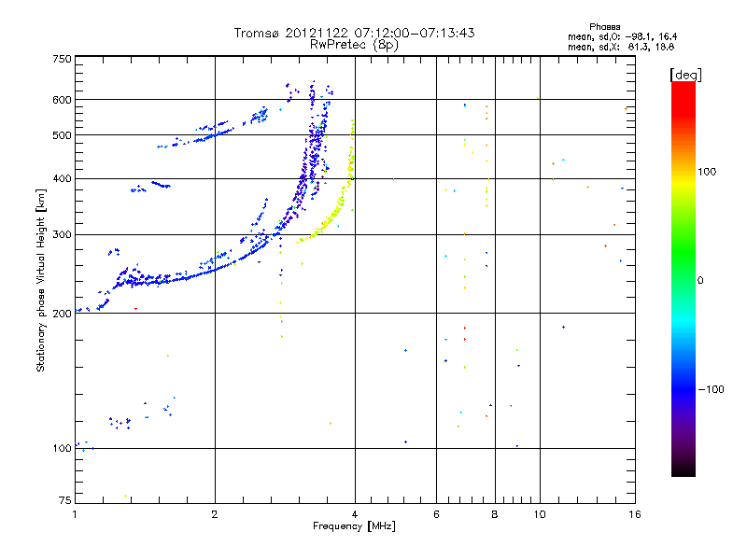Click the 'RwPretec (8p)' subtitle
The image size is (747, 560).
tap(354, 45)
